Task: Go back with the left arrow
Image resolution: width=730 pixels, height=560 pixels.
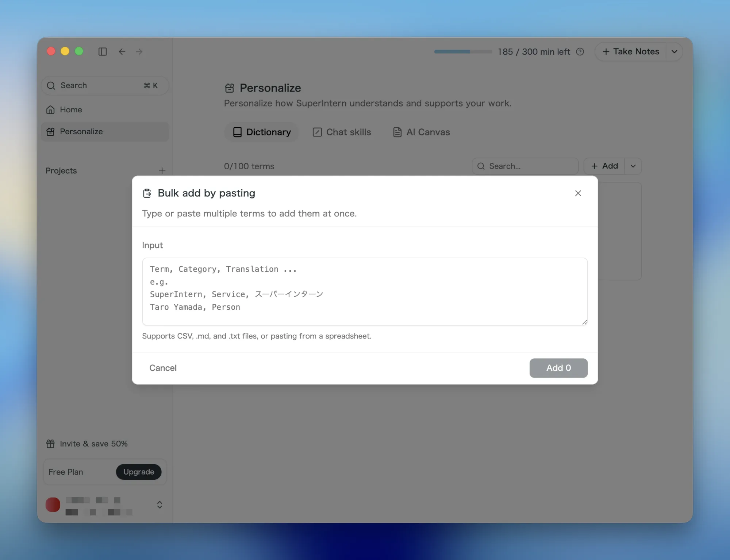Action: (122, 51)
